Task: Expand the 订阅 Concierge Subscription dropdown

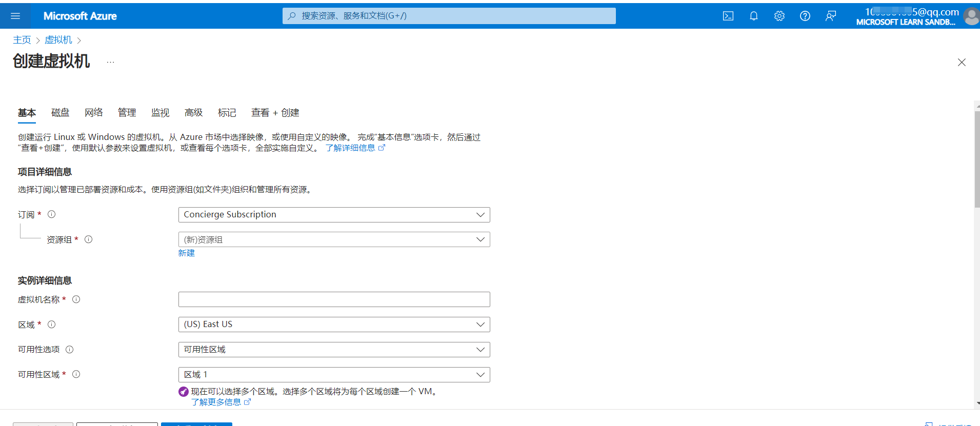Action: tap(334, 215)
